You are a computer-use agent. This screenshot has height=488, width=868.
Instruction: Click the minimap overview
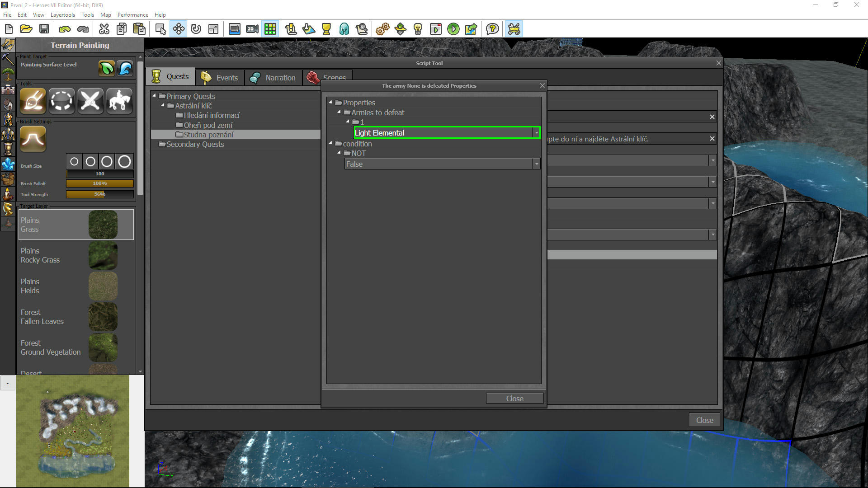[73, 431]
